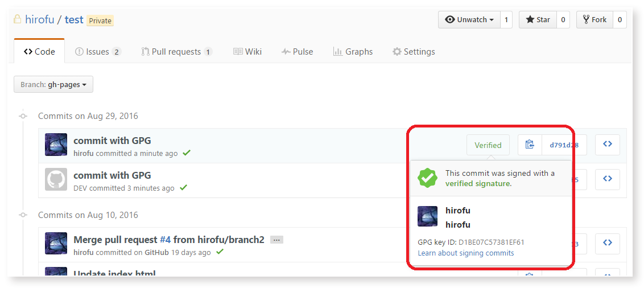Screen dimensions: 644x288
Task: Star the repository
Action: pos(538,20)
